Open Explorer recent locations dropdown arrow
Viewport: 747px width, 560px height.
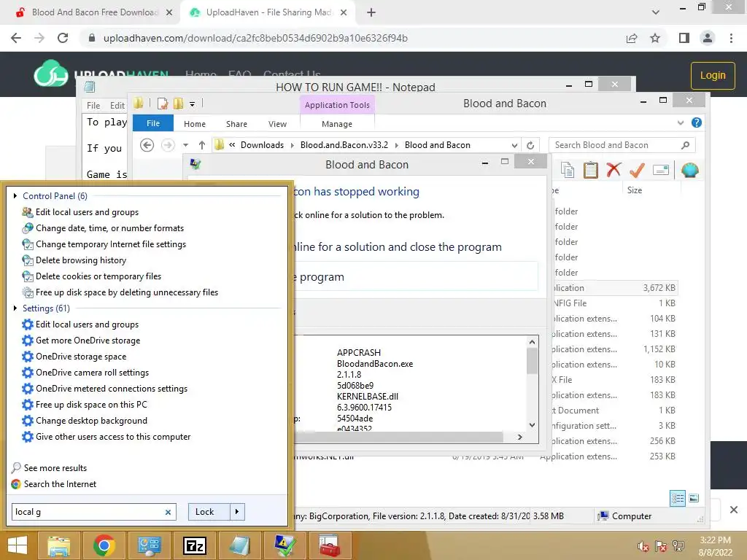point(186,145)
